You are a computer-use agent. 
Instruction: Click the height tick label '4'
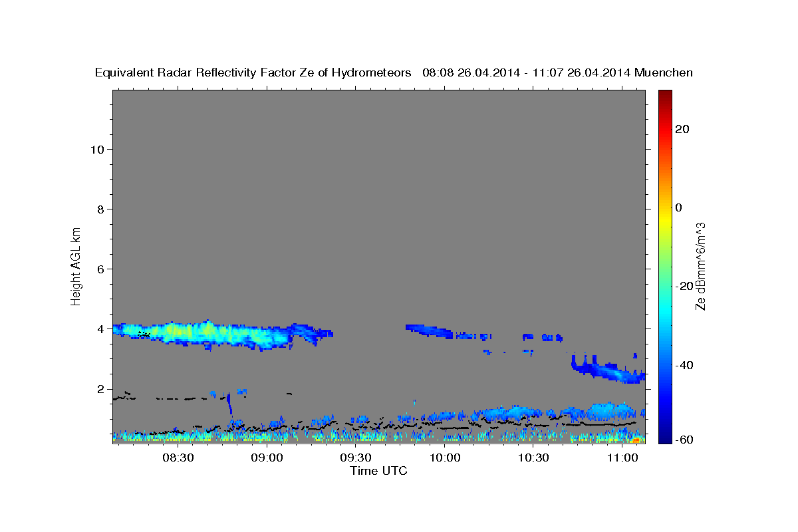click(100, 329)
